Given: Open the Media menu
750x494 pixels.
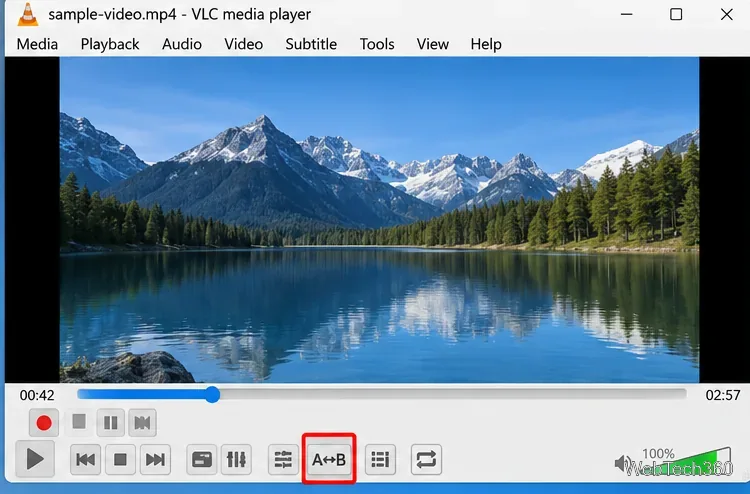Looking at the screenshot, I should (37, 44).
